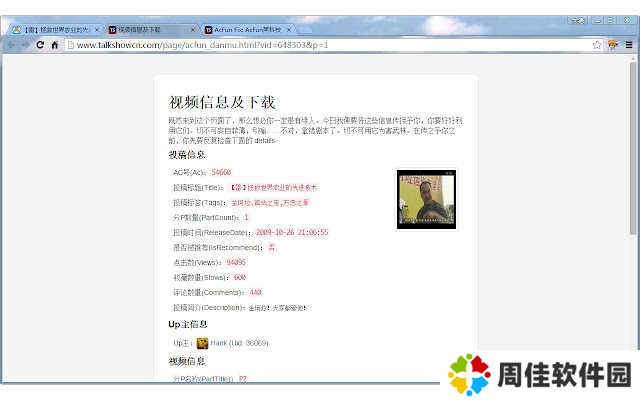Click the AC number value 54660
640x400 pixels.
[221, 172]
